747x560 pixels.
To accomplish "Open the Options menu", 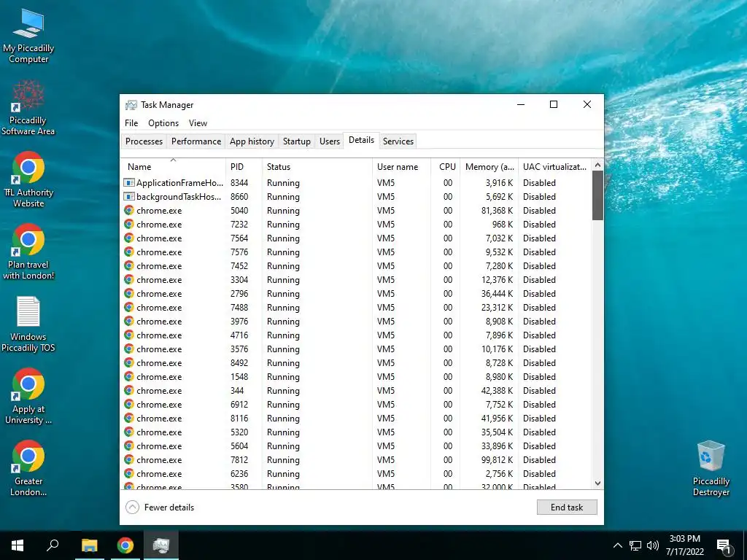I will pos(163,123).
